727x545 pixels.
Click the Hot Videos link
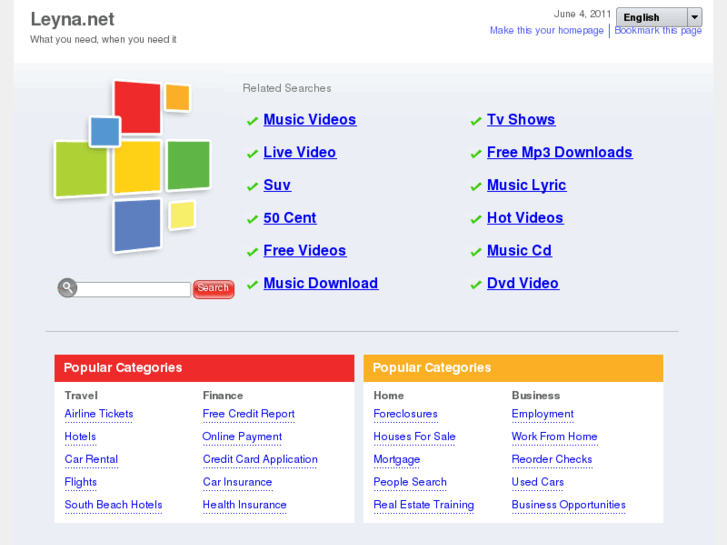[525, 218]
